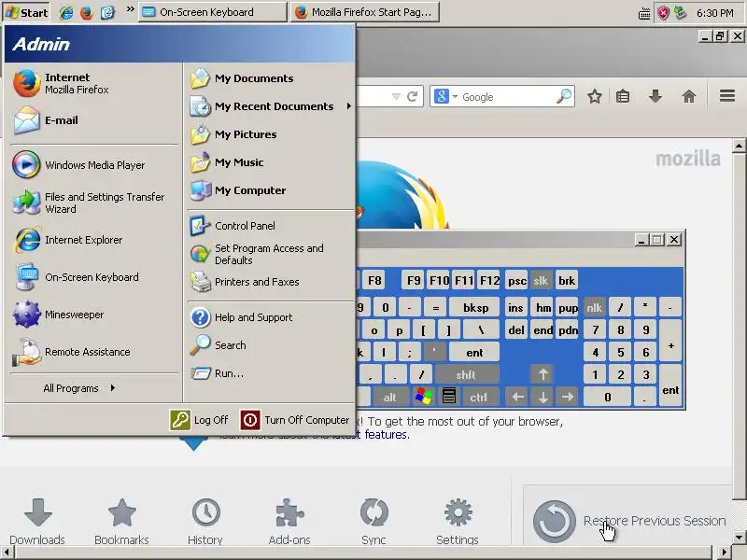Click the psc key on On-Screen Keyboard

point(516,281)
